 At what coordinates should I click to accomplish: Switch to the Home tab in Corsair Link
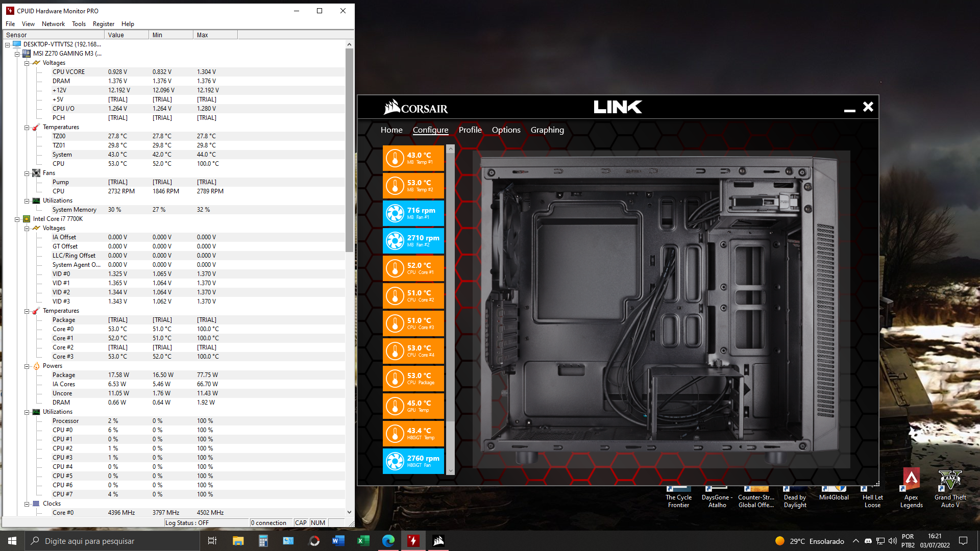tap(391, 130)
